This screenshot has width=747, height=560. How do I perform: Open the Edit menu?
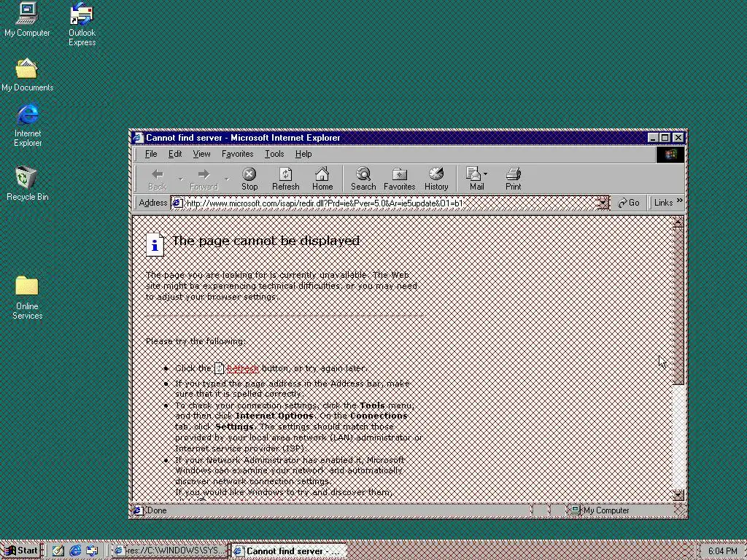pyautogui.click(x=175, y=154)
